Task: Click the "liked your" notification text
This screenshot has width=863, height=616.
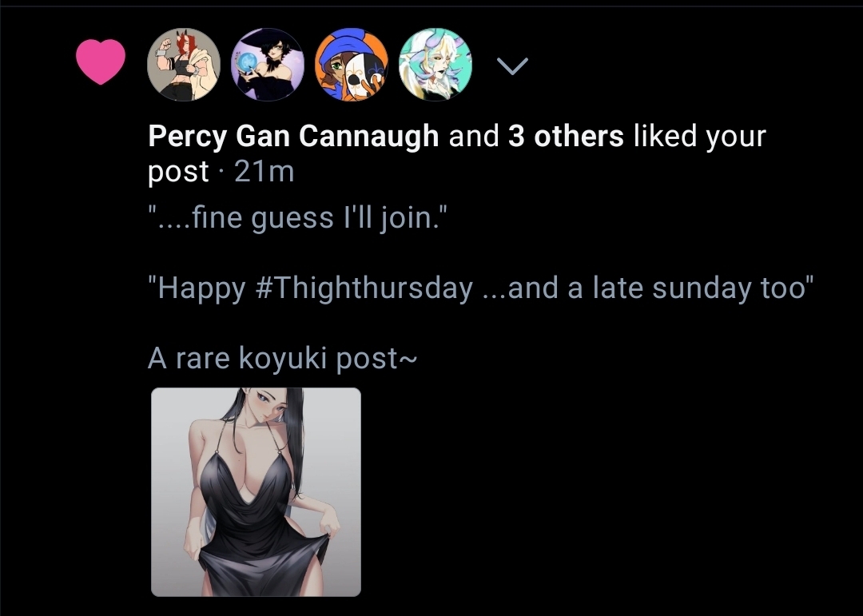Action: point(699,137)
